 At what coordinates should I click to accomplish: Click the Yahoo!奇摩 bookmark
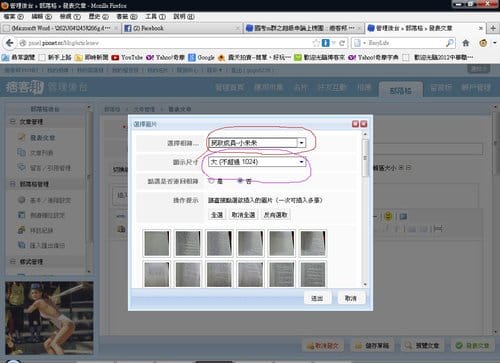(x=165, y=57)
